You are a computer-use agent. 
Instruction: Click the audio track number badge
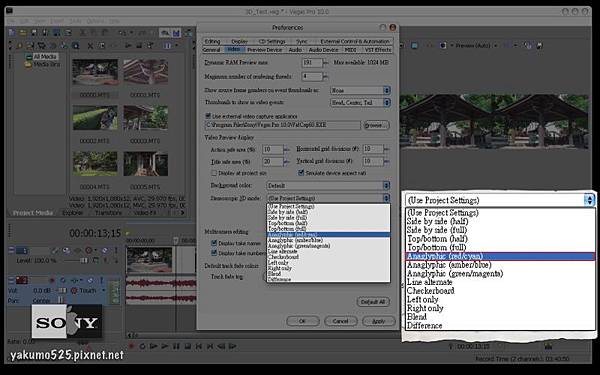pyautogui.click(x=22, y=280)
